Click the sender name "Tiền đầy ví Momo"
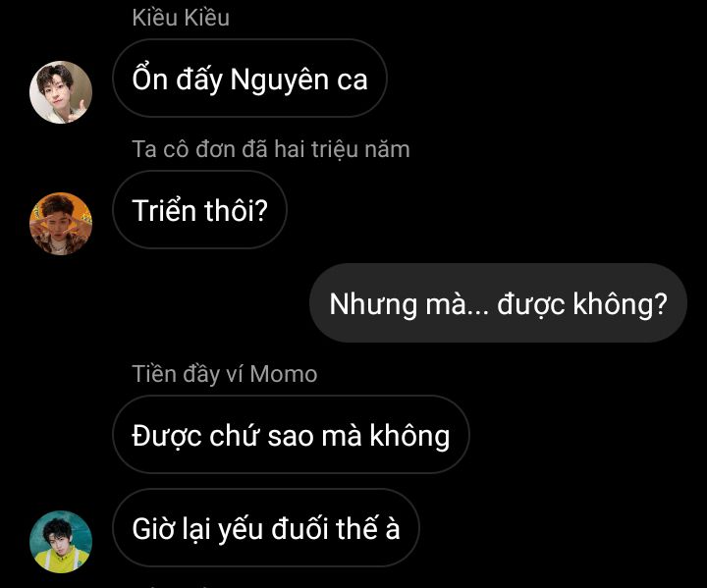The image size is (707, 588). [225, 374]
